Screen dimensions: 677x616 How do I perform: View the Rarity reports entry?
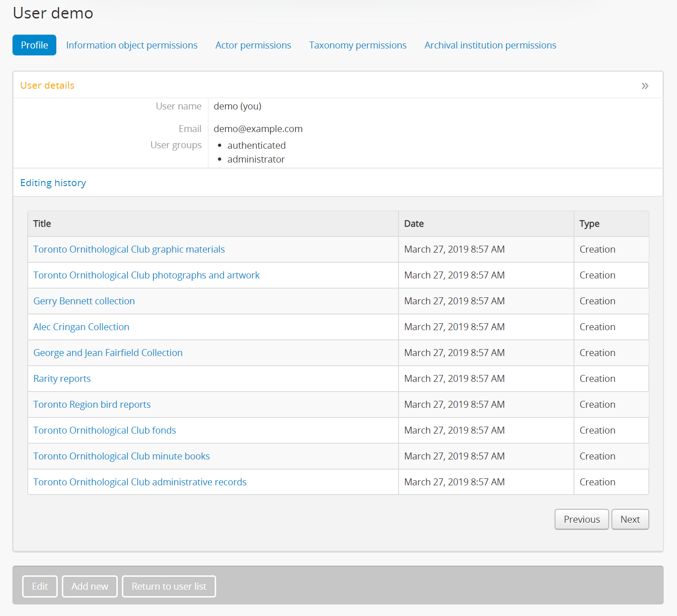pos(62,379)
